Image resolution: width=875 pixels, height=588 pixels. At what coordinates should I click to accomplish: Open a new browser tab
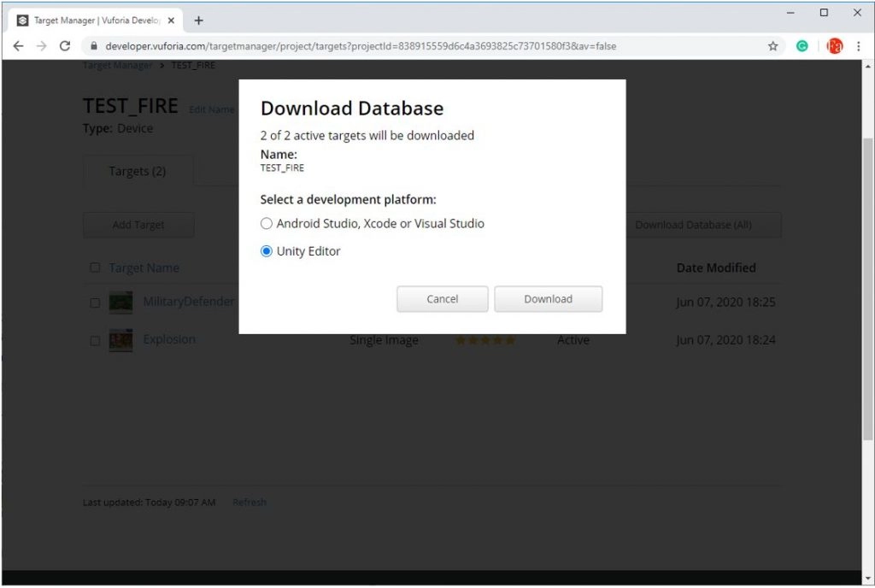pos(198,21)
